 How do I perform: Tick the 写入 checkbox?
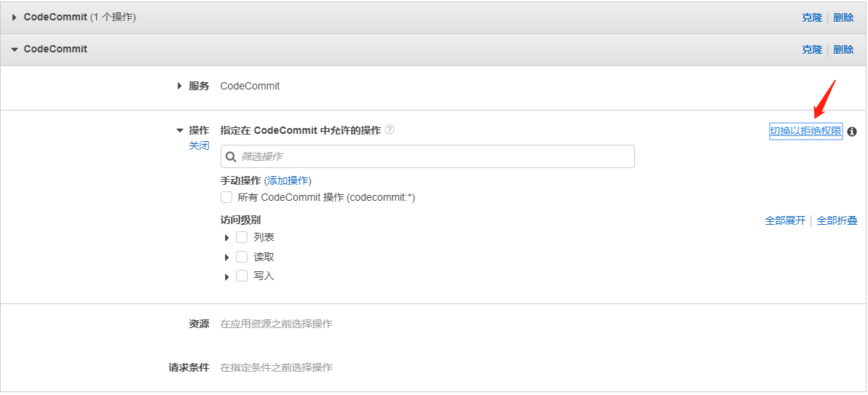pyautogui.click(x=242, y=276)
